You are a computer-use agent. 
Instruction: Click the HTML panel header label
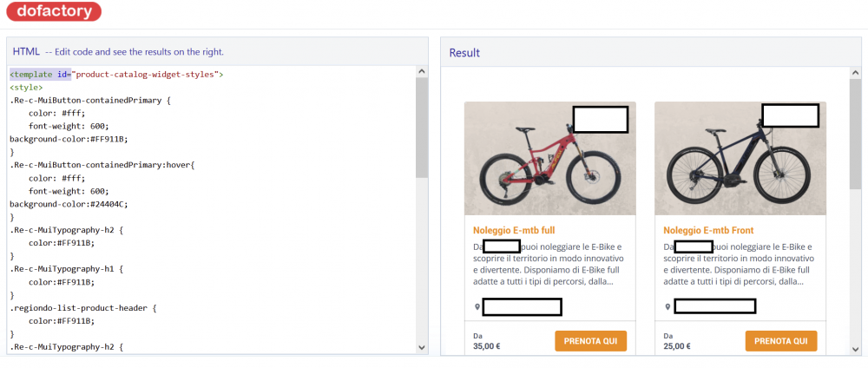26,51
